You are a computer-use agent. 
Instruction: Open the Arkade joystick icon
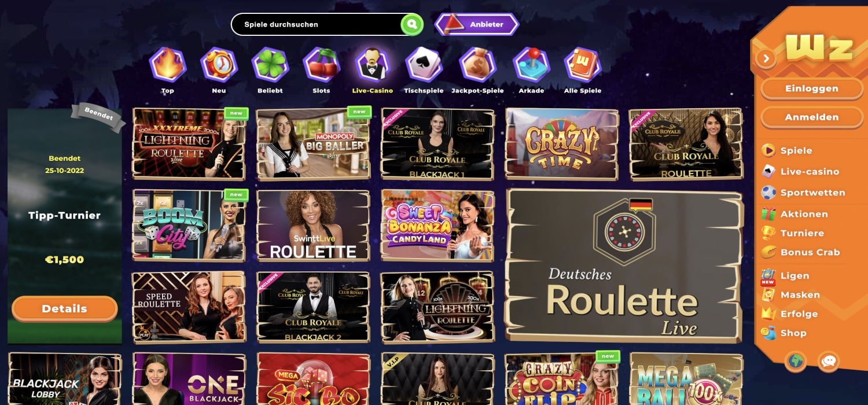[531, 64]
